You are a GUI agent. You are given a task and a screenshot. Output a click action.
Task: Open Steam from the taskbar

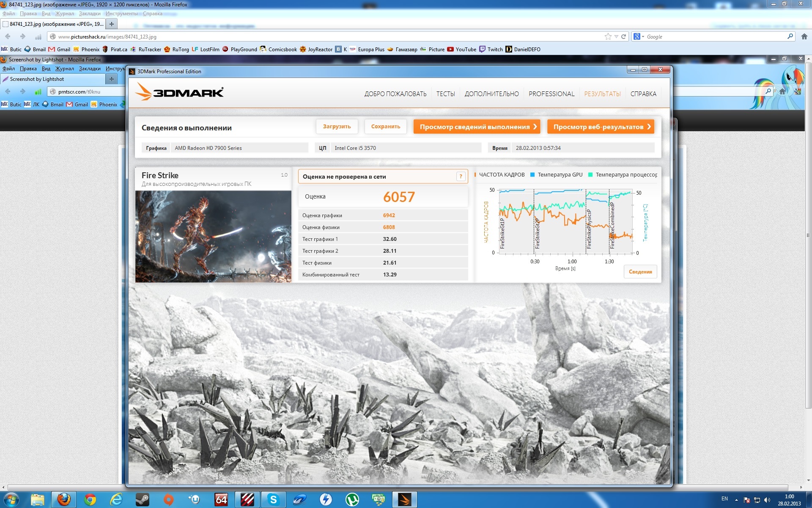coord(142,500)
